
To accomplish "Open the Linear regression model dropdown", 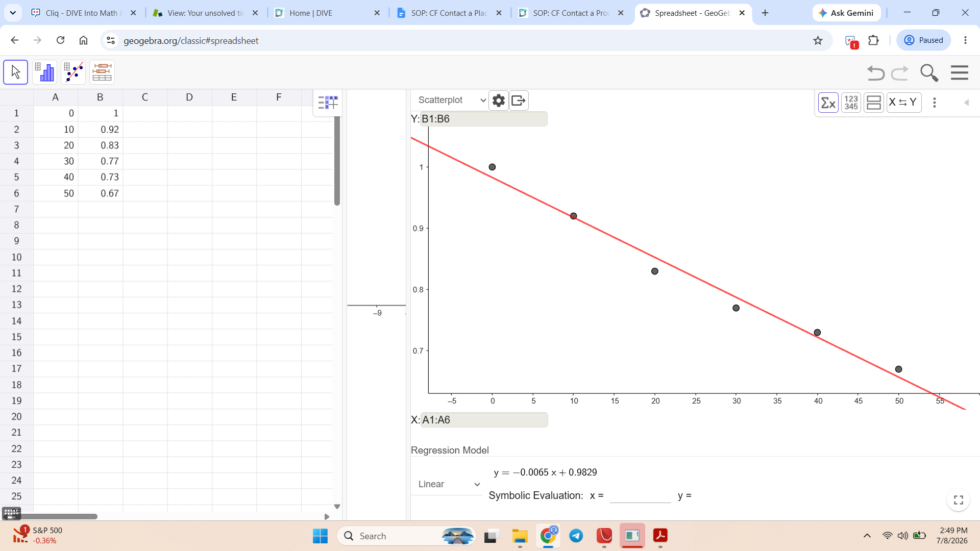I will (x=448, y=484).
